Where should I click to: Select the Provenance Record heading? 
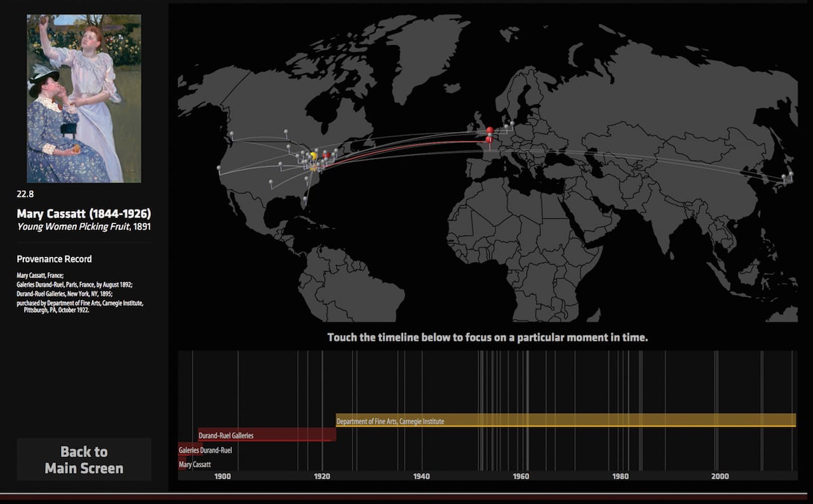tap(53, 258)
